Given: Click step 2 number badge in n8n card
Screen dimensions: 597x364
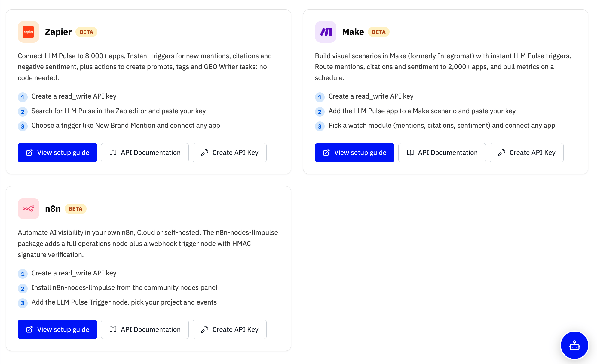Looking at the screenshot, I should (23, 289).
